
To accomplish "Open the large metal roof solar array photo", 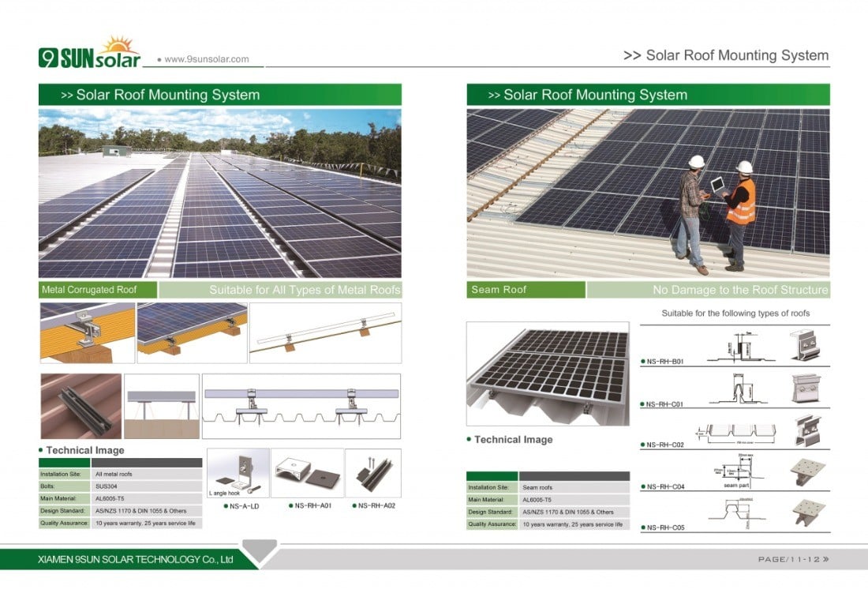I will click(219, 193).
